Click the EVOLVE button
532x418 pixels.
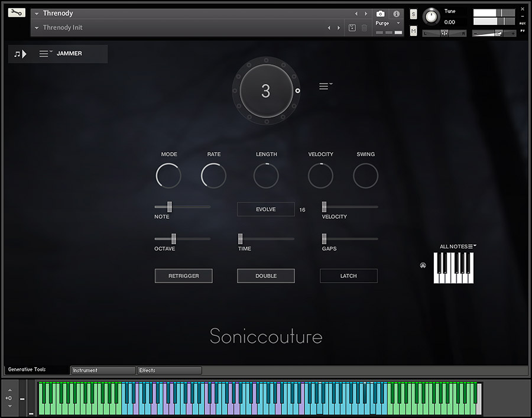(265, 209)
